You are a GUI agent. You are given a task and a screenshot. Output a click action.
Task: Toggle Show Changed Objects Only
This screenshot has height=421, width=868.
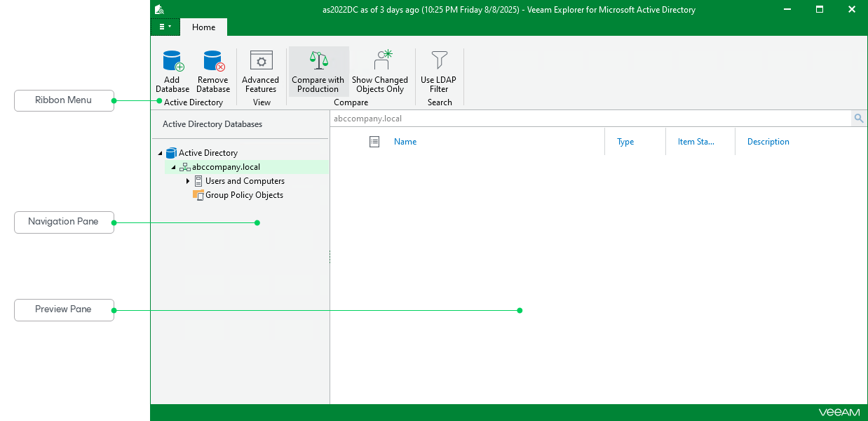coord(380,70)
